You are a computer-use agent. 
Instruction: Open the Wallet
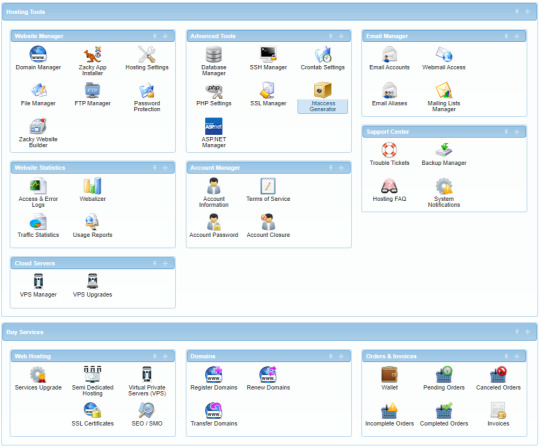[x=389, y=378]
